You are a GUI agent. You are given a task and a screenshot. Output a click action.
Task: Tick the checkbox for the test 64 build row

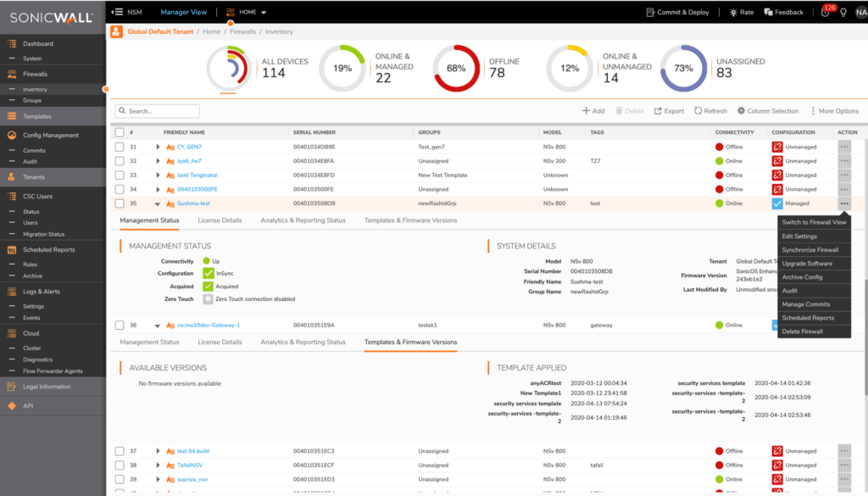pyautogui.click(x=117, y=450)
